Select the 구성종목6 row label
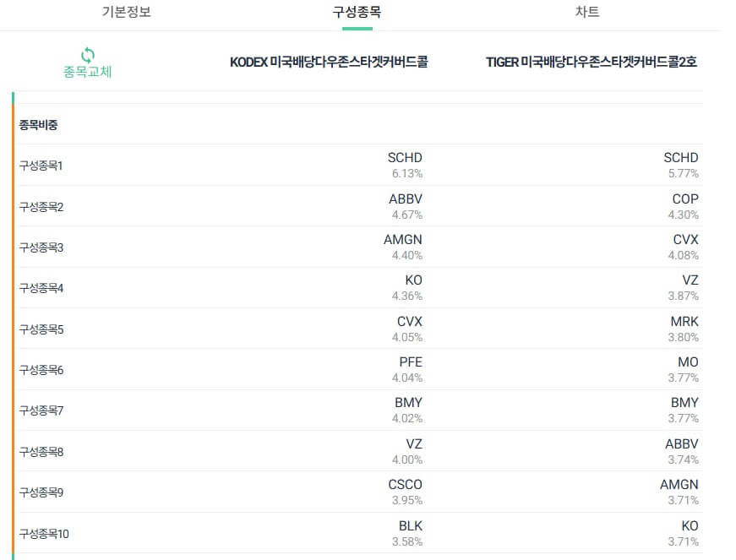Image resolution: width=736 pixels, height=560 pixels. tap(41, 370)
